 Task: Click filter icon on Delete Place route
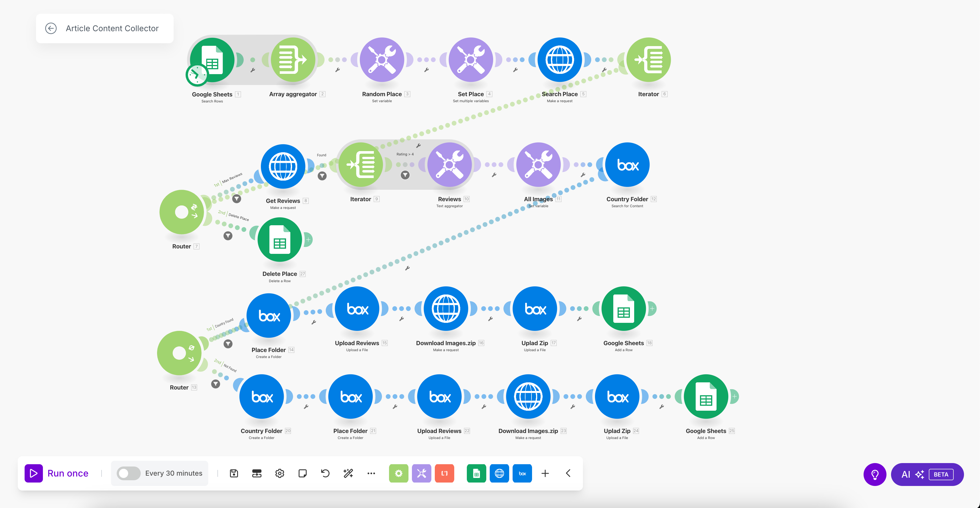click(228, 236)
